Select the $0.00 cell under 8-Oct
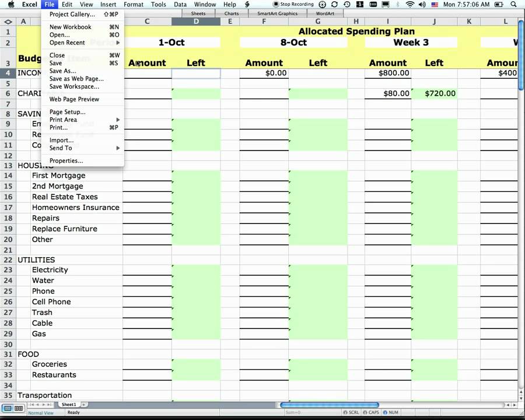 click(x=264, y=73)
